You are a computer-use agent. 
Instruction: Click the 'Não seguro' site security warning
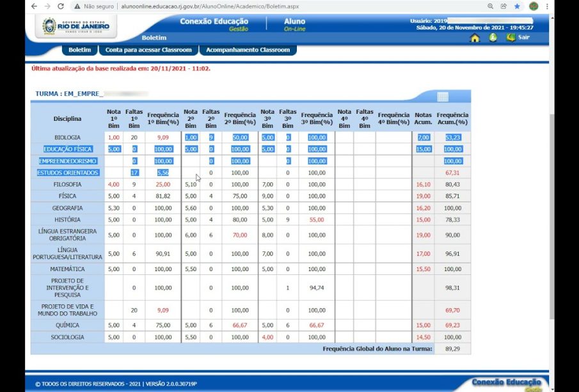[94, 6]
